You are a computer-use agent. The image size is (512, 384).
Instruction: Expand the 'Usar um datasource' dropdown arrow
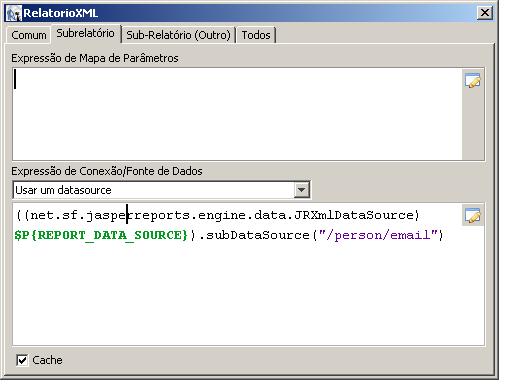301,190
